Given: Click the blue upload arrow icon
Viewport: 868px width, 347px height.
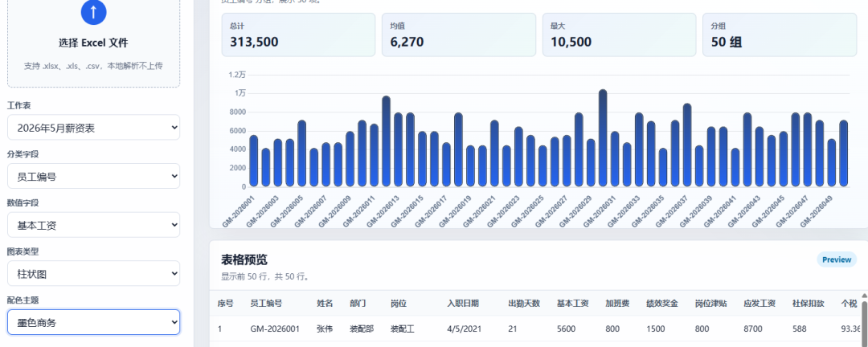Looking at the screenshot, I should click(93, 12).
